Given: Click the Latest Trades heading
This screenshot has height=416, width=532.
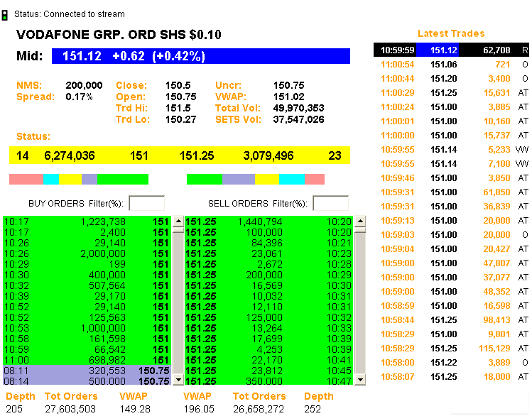Looking at the screenshot, I should 451,33.
